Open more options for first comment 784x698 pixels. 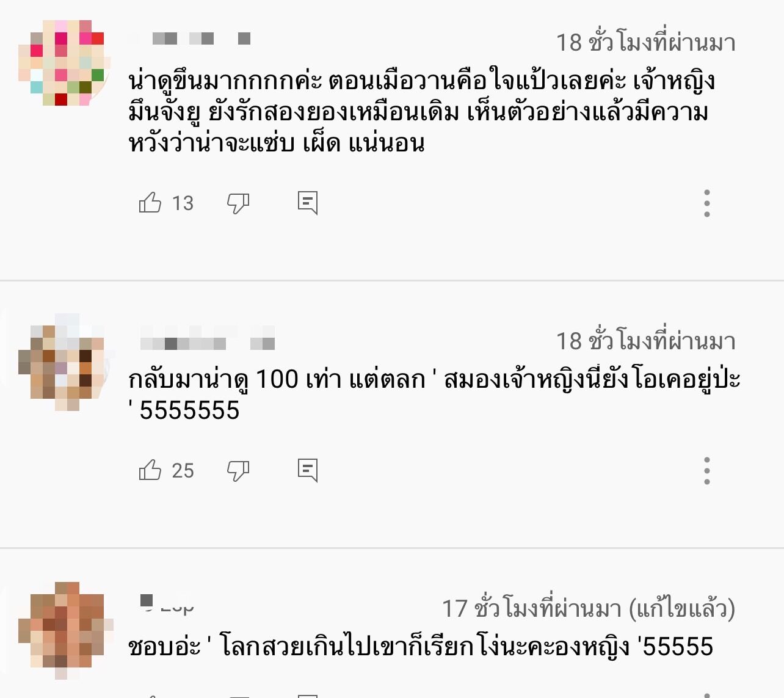click(707, 203)
